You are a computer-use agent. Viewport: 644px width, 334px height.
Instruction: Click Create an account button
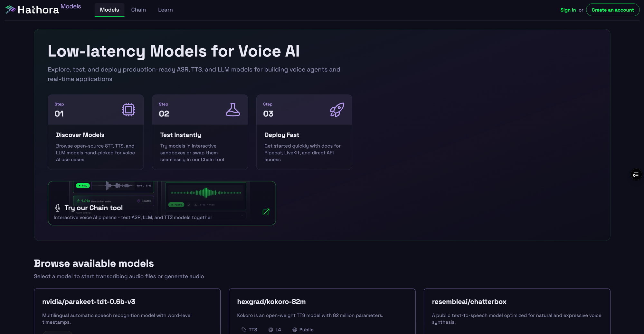coord(613,10)
